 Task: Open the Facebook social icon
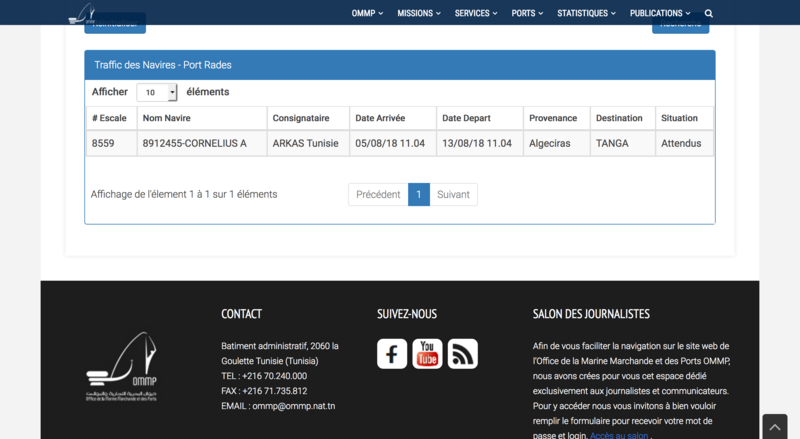click(x=392, y=354)
